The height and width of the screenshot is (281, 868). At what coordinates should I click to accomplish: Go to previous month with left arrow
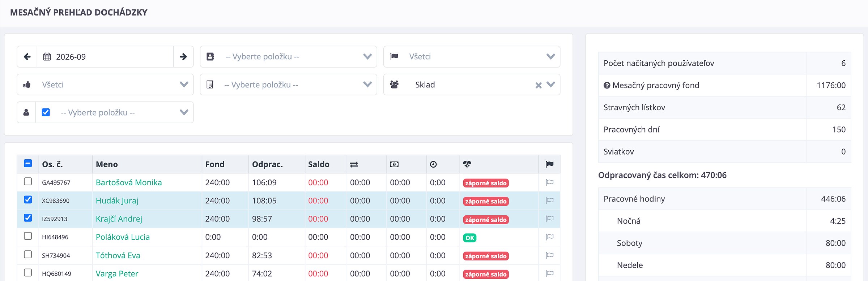point(27,57)
